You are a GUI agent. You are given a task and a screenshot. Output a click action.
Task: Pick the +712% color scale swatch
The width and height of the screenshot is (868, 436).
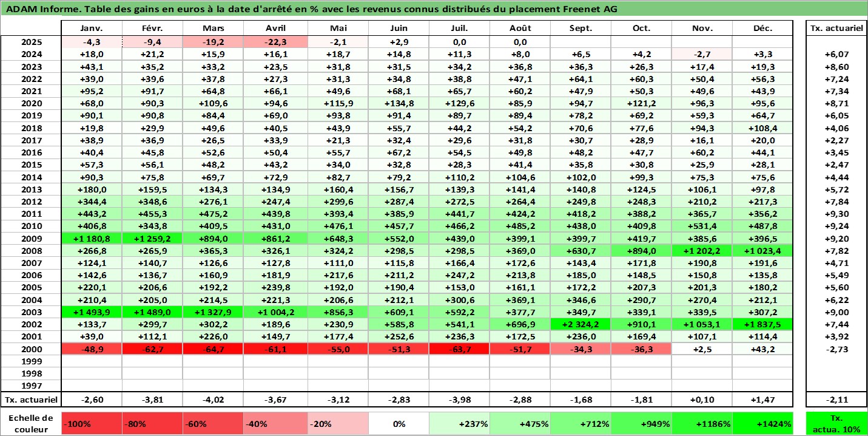point(580,423)
